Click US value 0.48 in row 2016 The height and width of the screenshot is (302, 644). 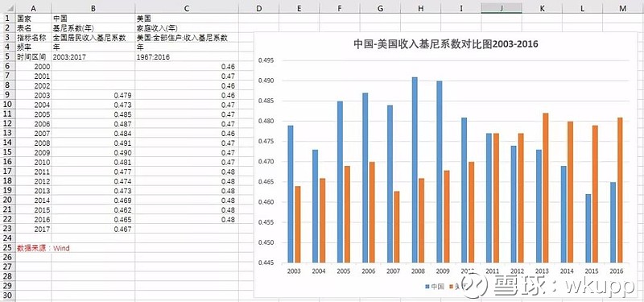[x=187, y=219]
